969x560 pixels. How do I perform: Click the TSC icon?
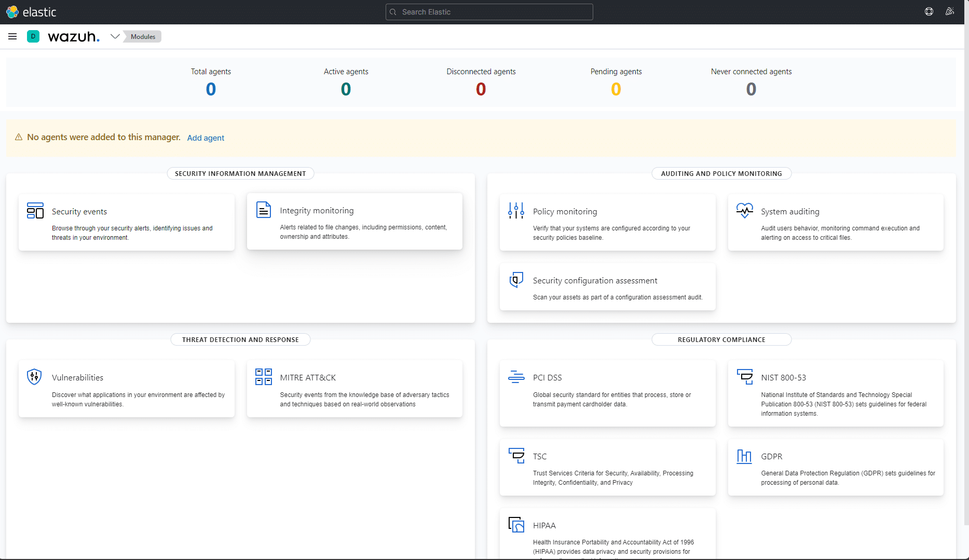tap(516, 455)
